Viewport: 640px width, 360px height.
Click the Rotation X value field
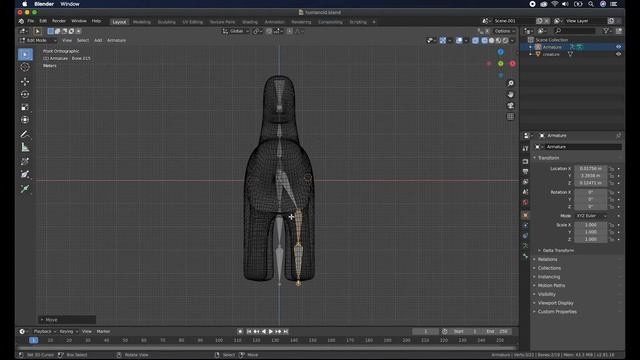pyautogui.click(x=591, y=192)
